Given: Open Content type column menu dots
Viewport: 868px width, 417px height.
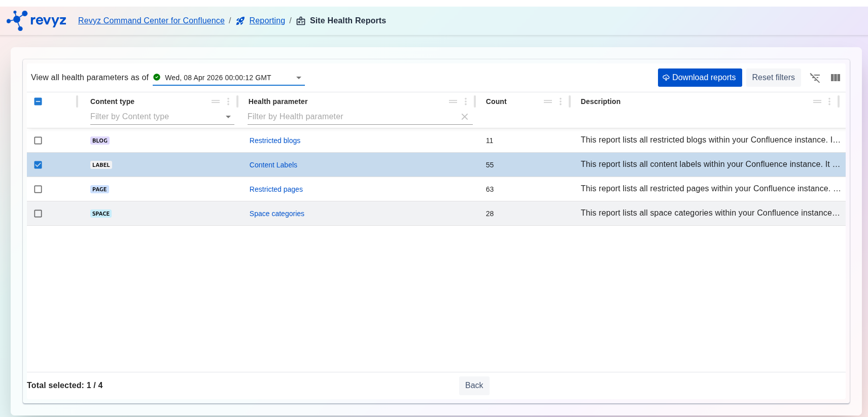Looking at the screenshot, I should point(228,101).
